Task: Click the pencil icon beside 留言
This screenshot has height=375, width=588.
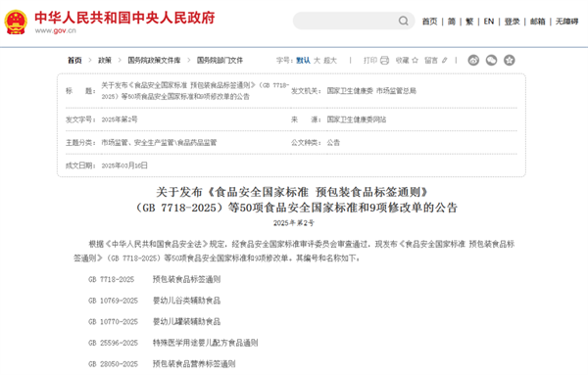Action: click(444, 60)
